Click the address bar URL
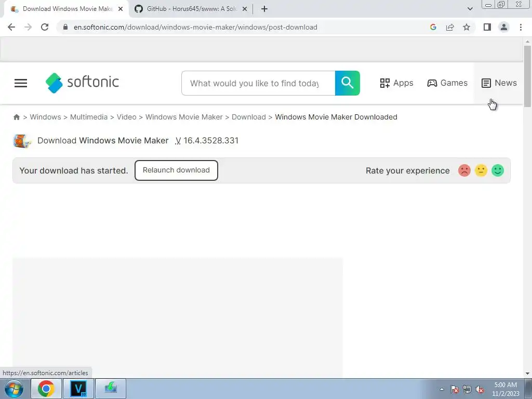532x399 pixels. pyautogui.click(x=195, y=27)
